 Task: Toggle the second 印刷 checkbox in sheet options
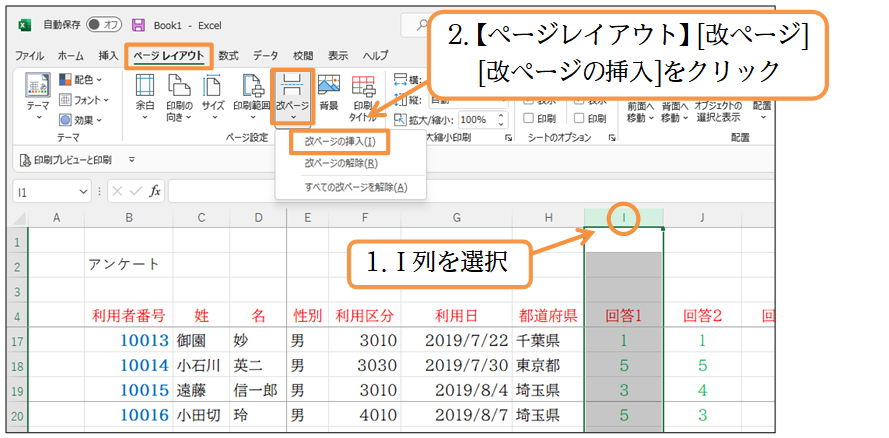pos(578,119)
